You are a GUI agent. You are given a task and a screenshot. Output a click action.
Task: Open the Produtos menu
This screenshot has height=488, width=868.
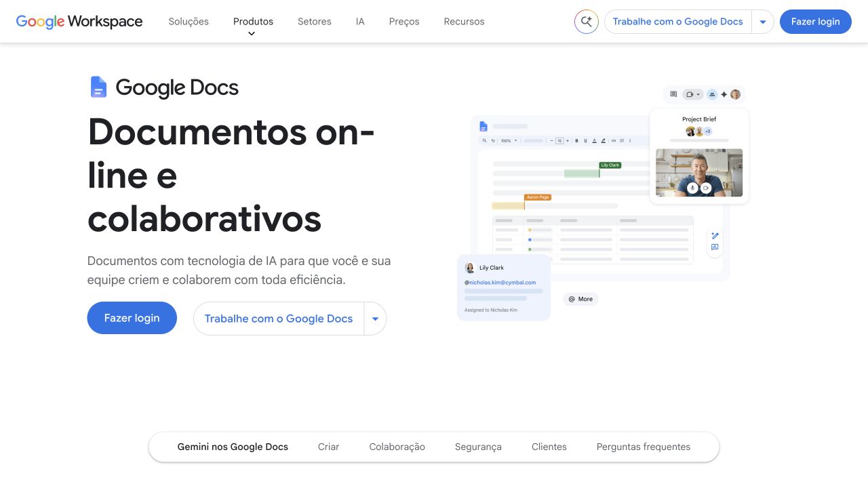(253, 22)
